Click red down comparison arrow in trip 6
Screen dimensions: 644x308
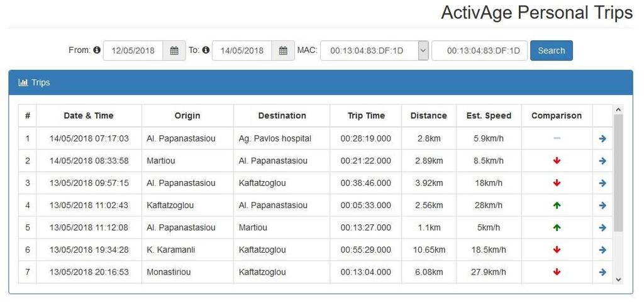coord(557,250)
